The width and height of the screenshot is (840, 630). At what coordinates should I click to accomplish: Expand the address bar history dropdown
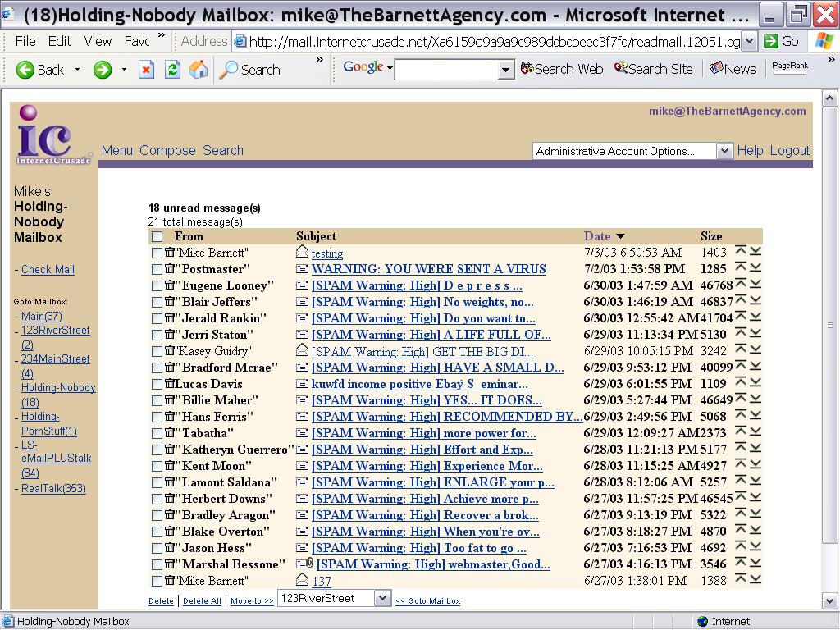pos(750,41)
